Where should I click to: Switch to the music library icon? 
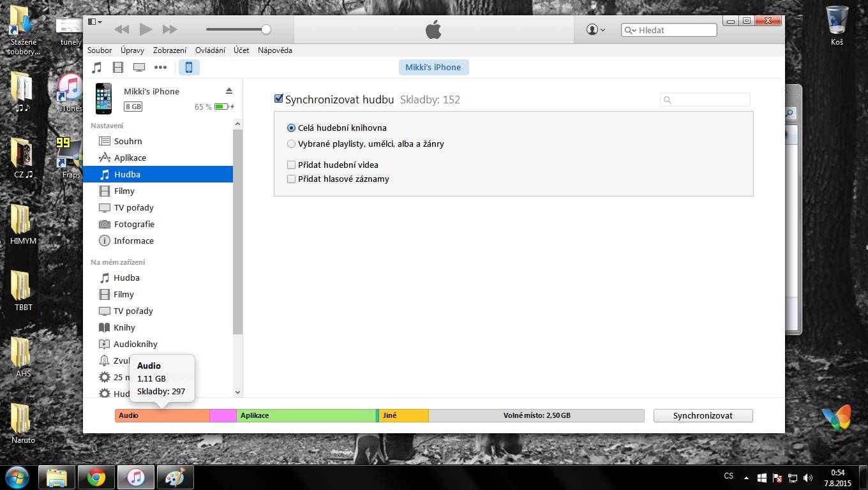coord(97,67)
